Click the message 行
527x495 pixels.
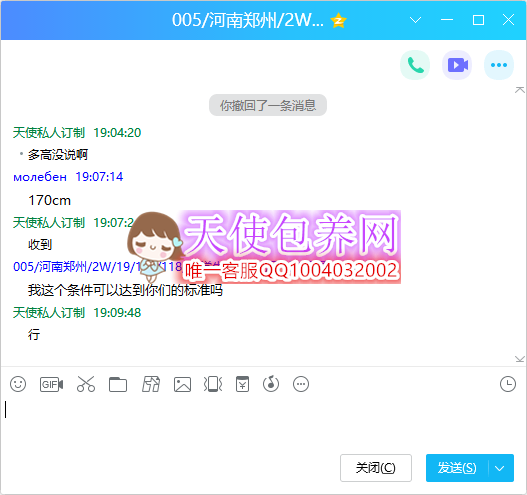pos(34,334)
